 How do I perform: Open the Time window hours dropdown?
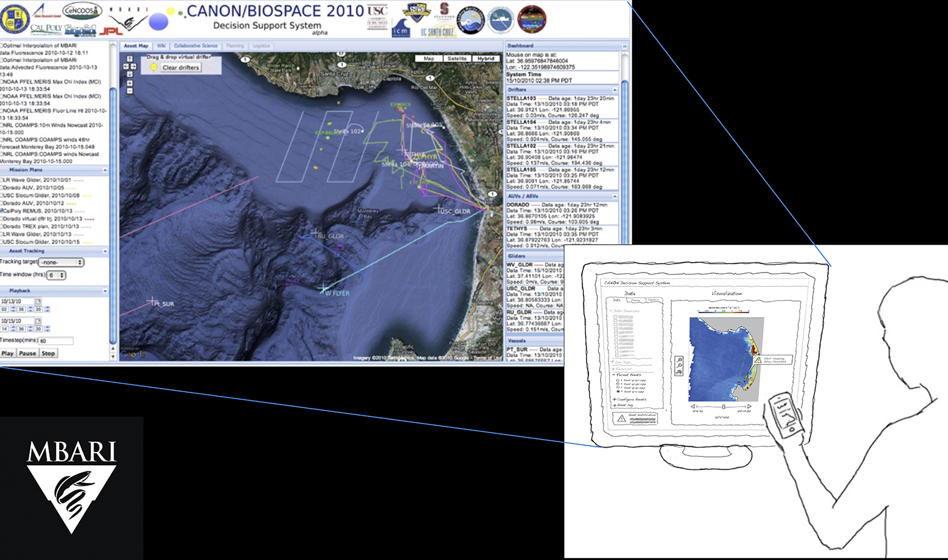click(56, 275)
